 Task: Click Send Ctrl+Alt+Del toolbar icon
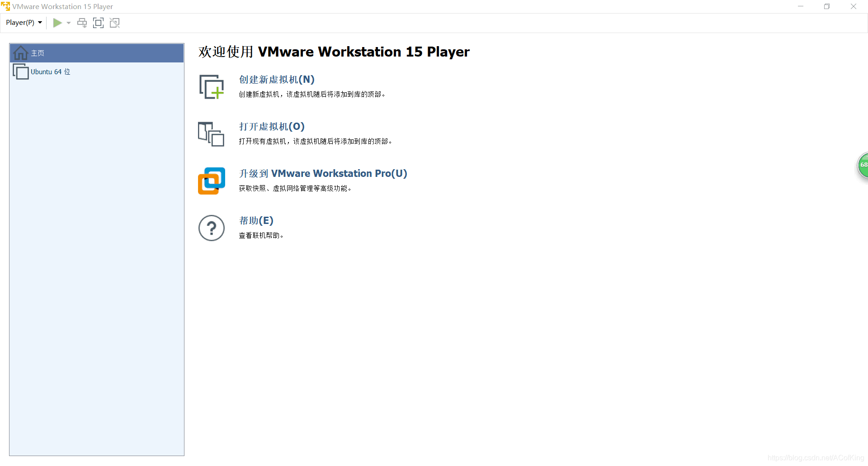coord(82,23)
